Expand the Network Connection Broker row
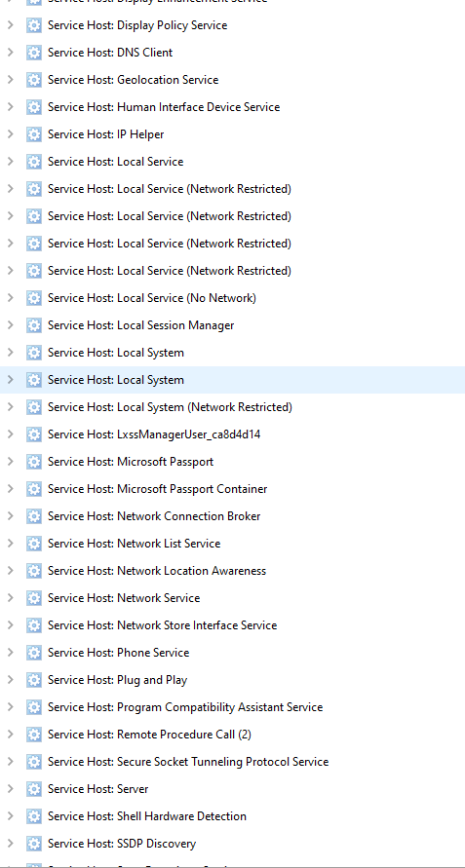The image size is (465, 868). click(10, 516)
